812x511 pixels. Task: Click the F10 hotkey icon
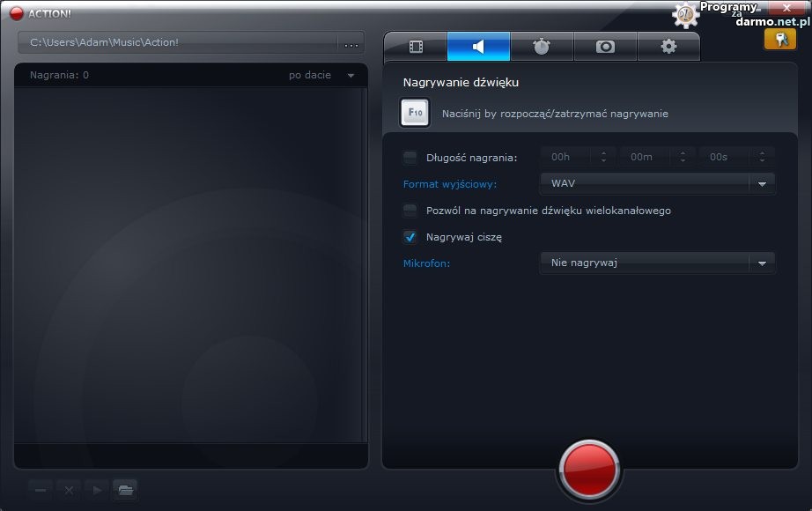416,114
